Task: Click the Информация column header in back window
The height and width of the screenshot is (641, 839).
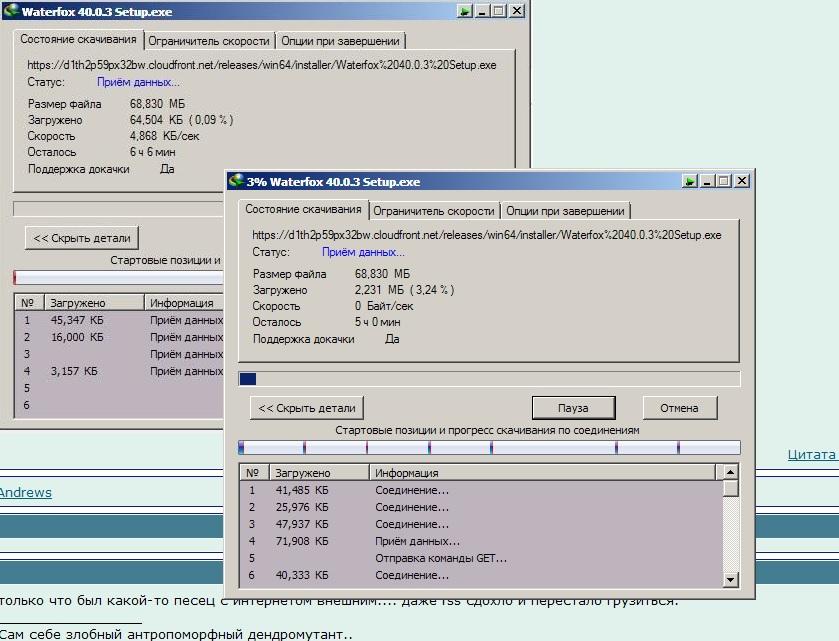Action: (x=184, y=303)
